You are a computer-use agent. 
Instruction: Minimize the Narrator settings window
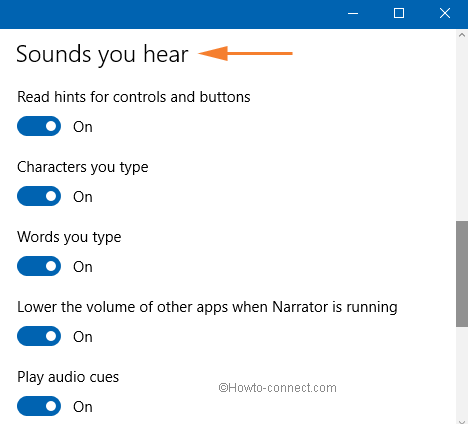(353, 14)
